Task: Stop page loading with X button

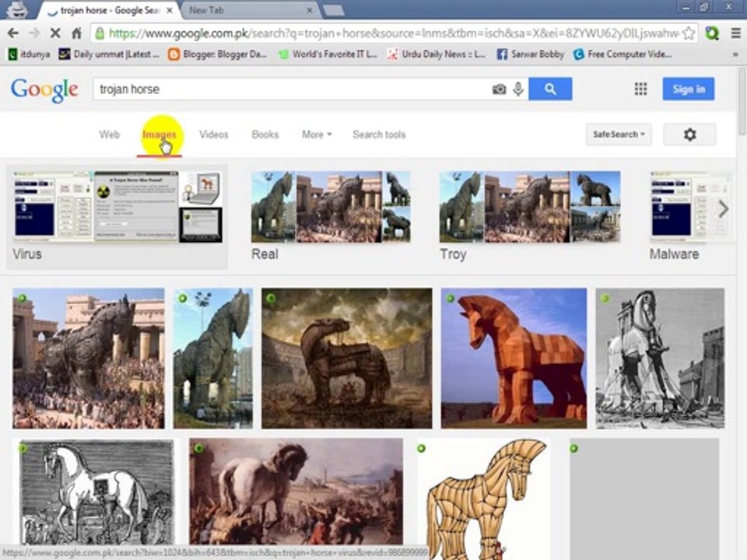Action: coord(55,33)
